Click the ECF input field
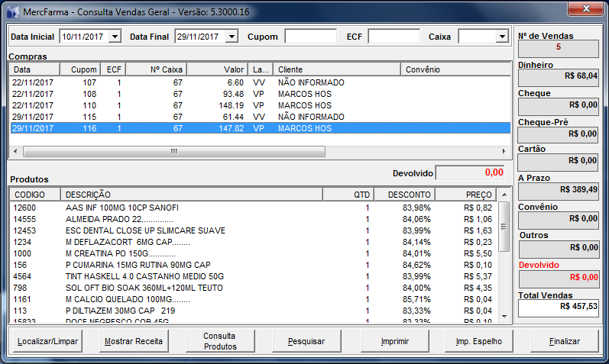This screenshot has width=609, height=364. (x=394, y=37)
